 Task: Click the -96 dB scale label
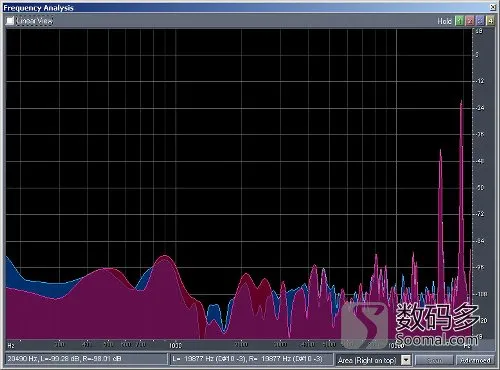[x=480, y=267]
